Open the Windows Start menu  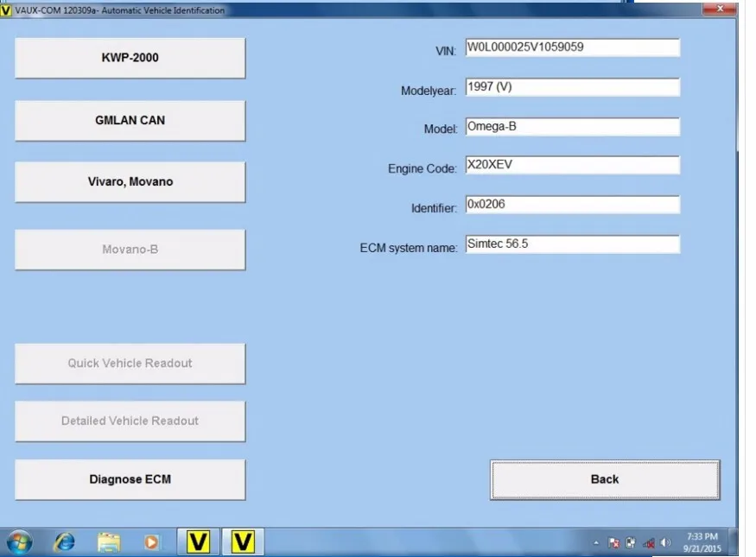tap(19, 542)
